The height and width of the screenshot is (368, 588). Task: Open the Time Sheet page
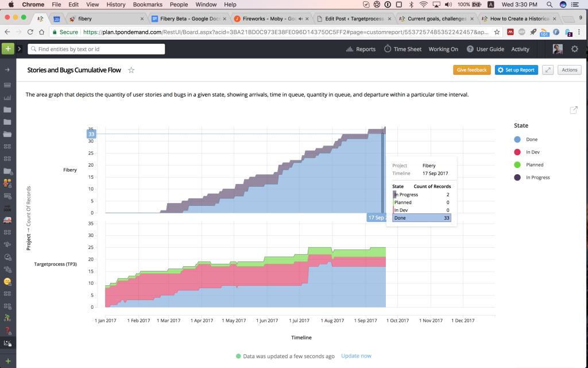click(x=403, y=49)
